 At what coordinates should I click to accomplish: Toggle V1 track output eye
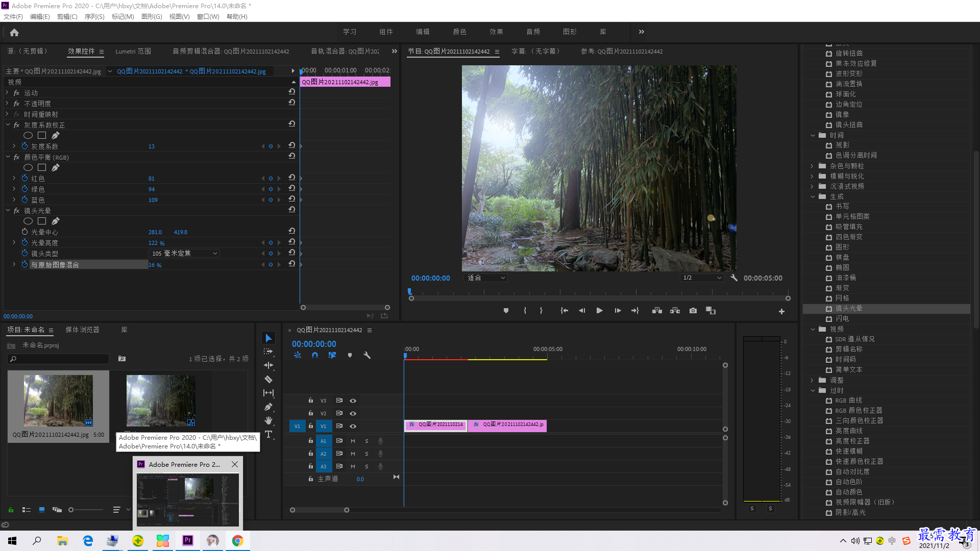coord(353,426)
